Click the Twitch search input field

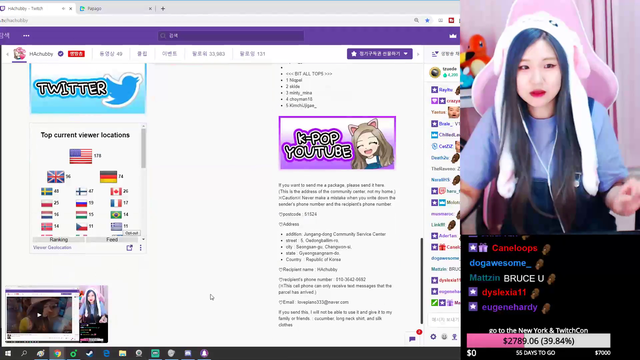click(231, 36)
